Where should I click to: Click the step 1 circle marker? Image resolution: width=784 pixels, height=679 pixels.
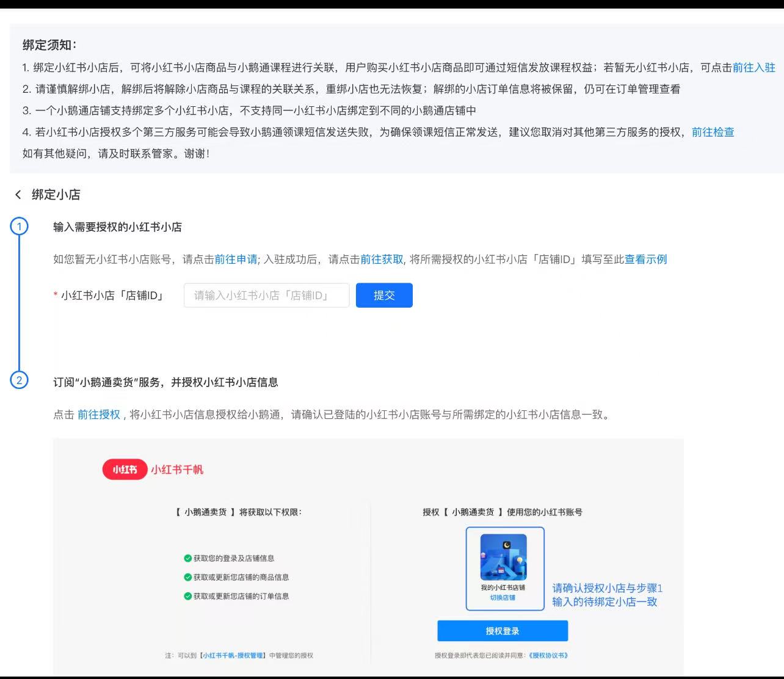point(20,227)
